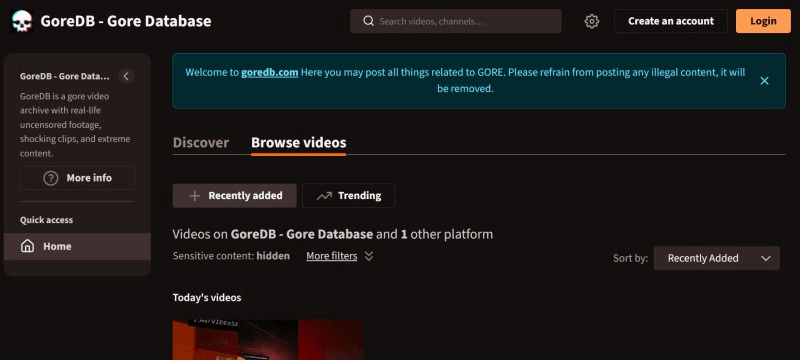
Task: Go to Home in Quick access
Action: pyautogui.click(x=77, y=247)
